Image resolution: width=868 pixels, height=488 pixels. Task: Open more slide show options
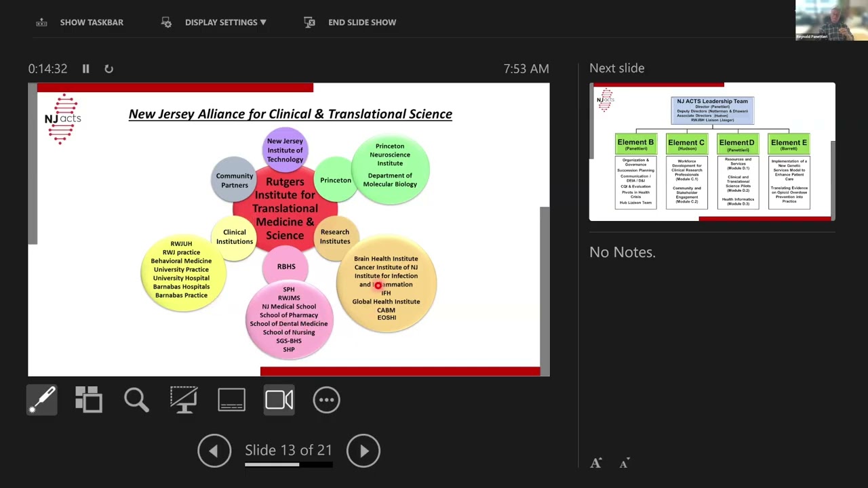[x=326, y=400]
